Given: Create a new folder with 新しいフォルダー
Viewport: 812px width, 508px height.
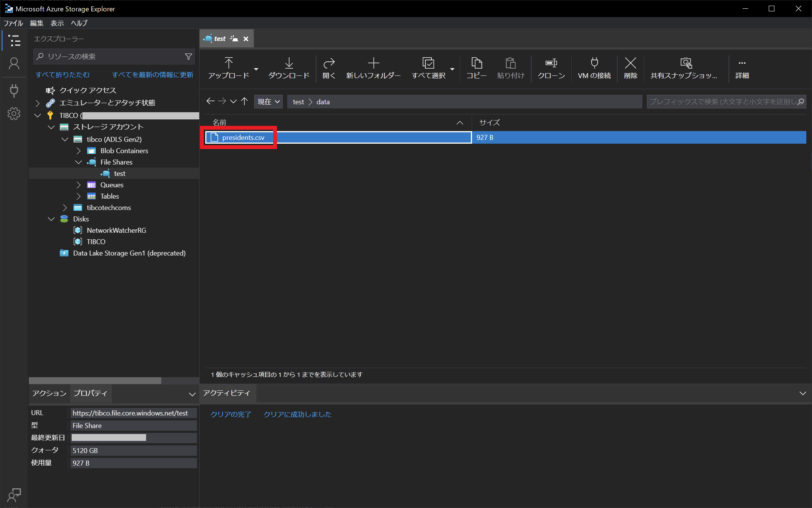Looking at the screenshot, I should [373, 68].
